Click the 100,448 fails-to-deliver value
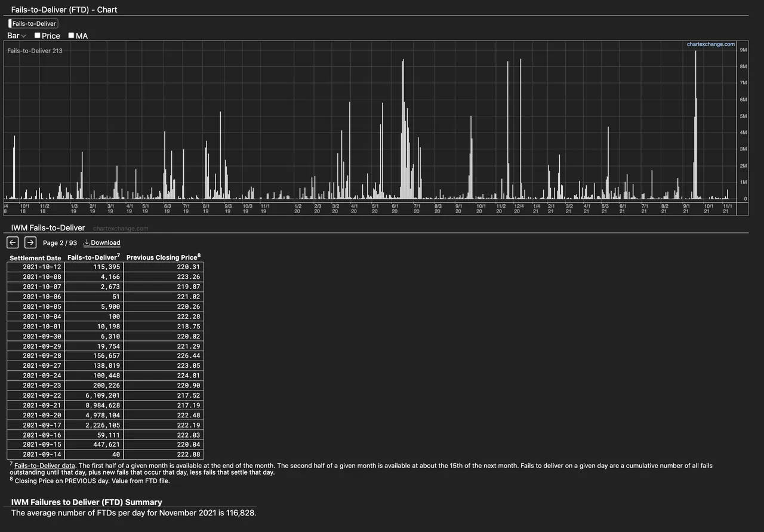The height and width of the screenshot is (532, 764). (107, 376)
